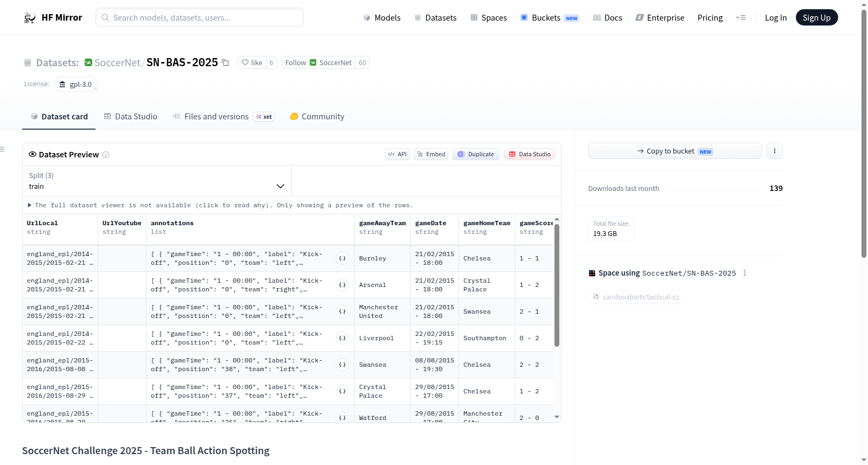Open the Pricing page
The image size is (868, 465).
710,18
